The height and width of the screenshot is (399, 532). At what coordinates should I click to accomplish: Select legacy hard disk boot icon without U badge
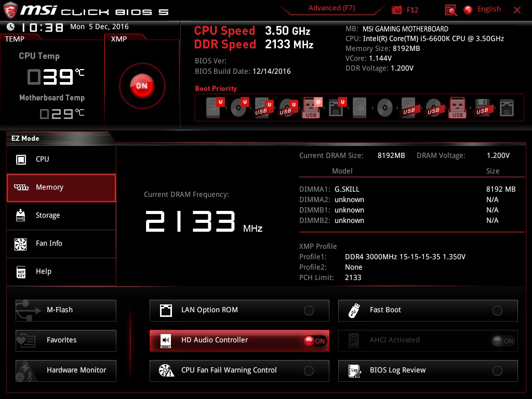[x=360, y=108]
